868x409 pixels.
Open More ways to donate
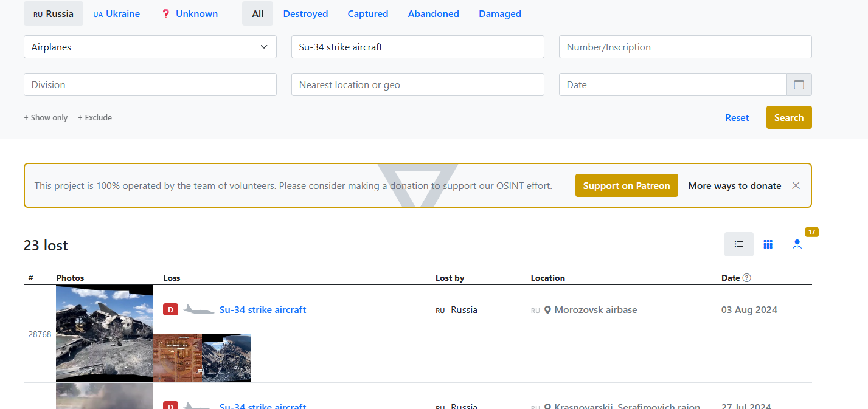[735, 186]
